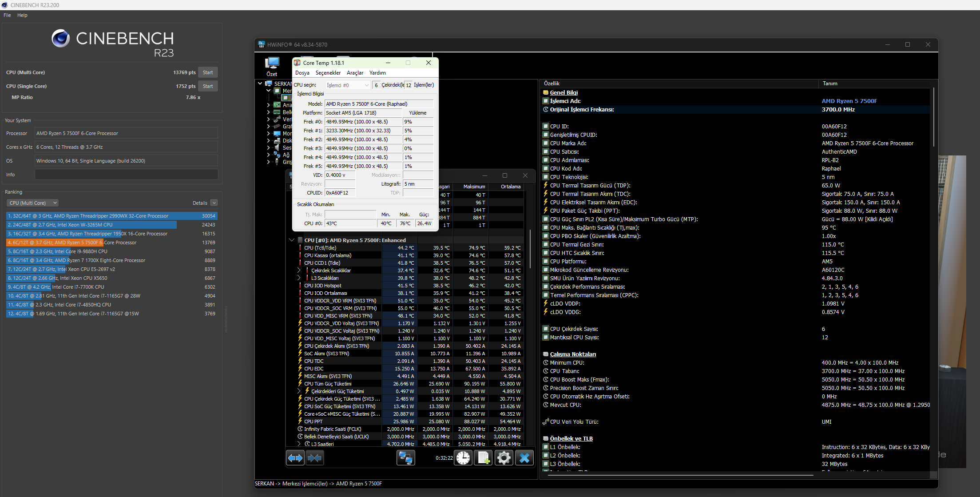
Task: Collapse the SERKAN root node in HWiNFO tree
Action: (260, 83)
